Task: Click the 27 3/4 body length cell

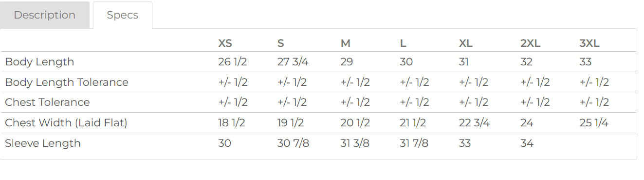Action: (293, 62)
